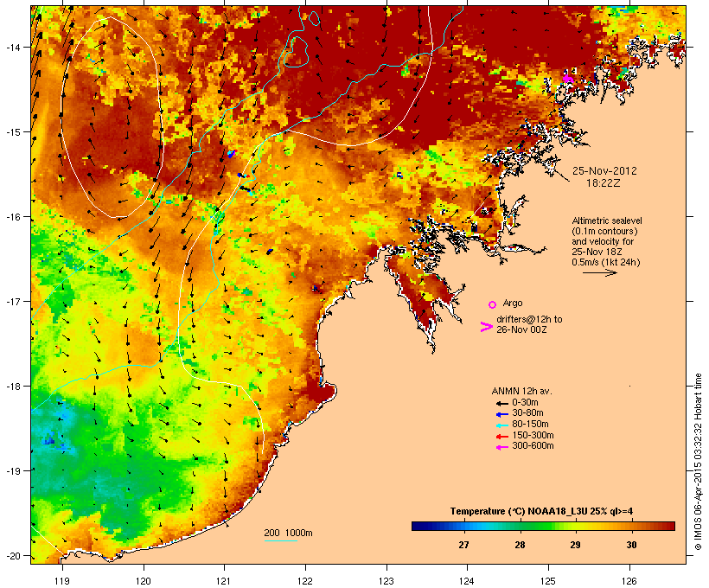The width and height of the screenshot is (709, 588).
Task: Click the '26-Nov 00Z' legend text
Action: point(521,329)
